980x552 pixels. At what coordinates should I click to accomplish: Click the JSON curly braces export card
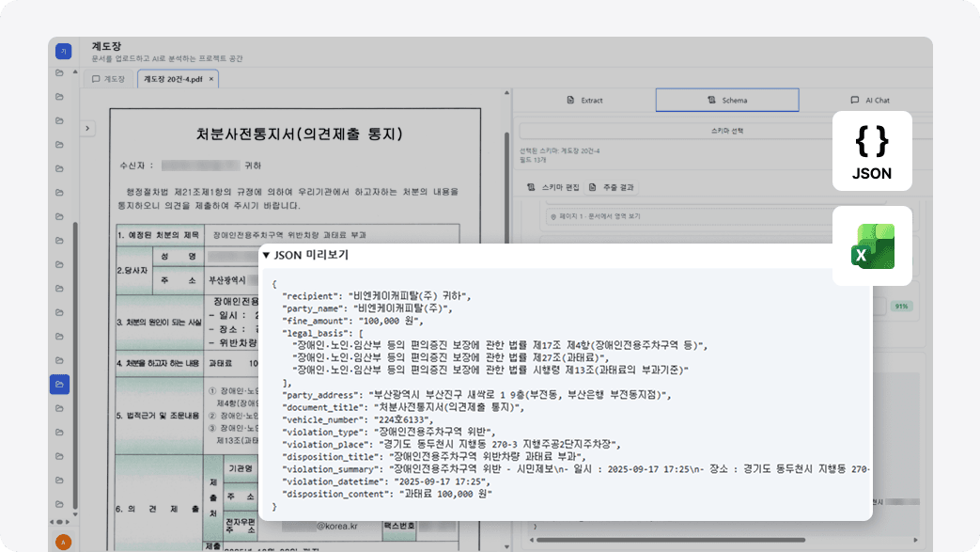pyautogui.click(x=872, y=150)
